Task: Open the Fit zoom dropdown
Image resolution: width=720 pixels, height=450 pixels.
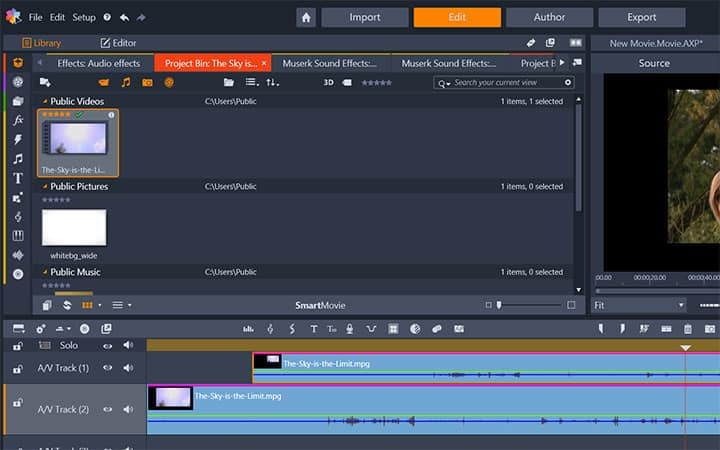Action: 639,305
